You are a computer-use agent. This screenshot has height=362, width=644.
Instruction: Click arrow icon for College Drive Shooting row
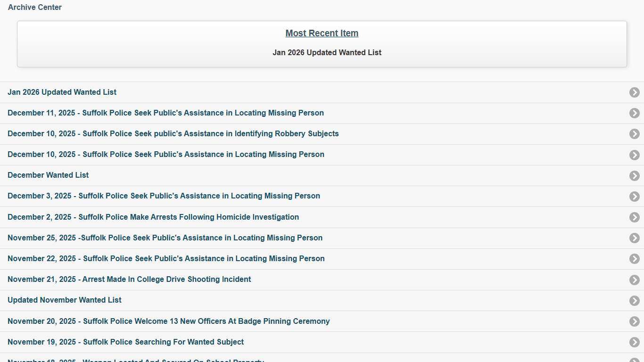pyautogui.click(x=634, y=280)
